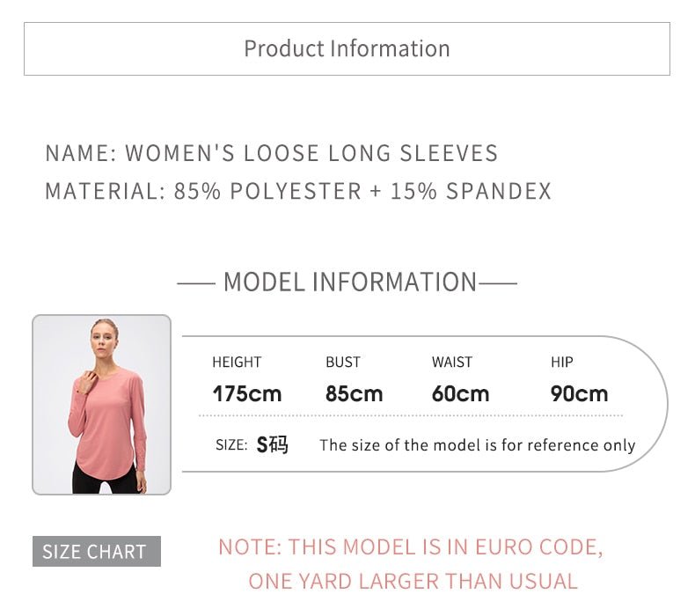Click the WAIST label

(452, 362)
